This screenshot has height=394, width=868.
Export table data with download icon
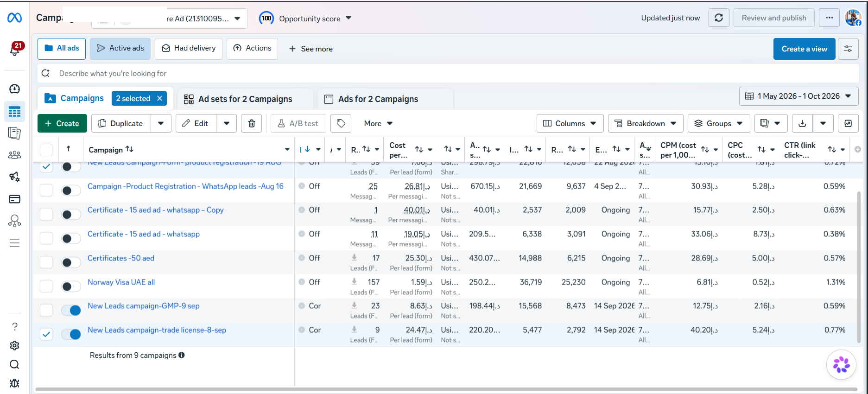pyautogui.click(x=802, y=123)
